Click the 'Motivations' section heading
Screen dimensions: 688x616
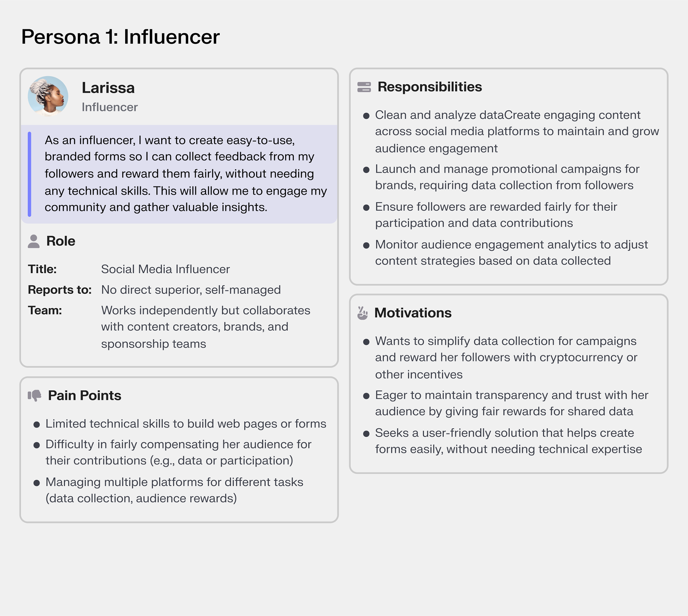click(413, 313)
